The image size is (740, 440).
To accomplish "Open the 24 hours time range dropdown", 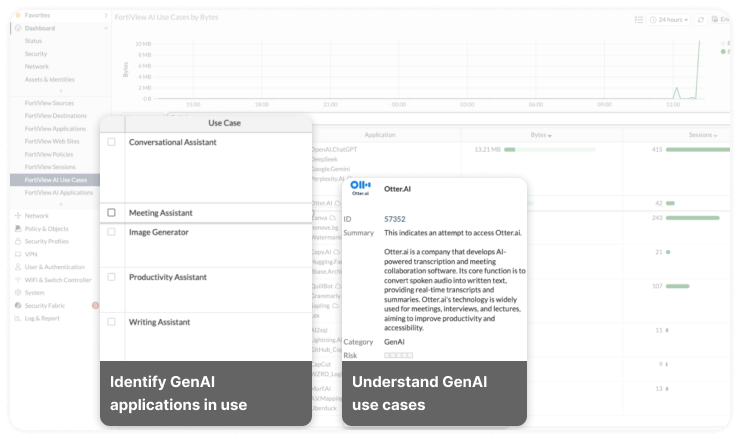I will (669, 19).
